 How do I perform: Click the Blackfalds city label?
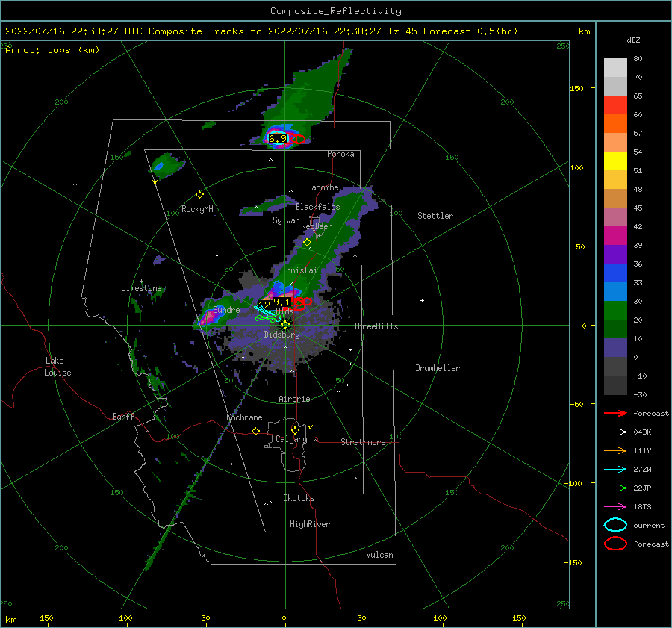[x=317, y=207]
